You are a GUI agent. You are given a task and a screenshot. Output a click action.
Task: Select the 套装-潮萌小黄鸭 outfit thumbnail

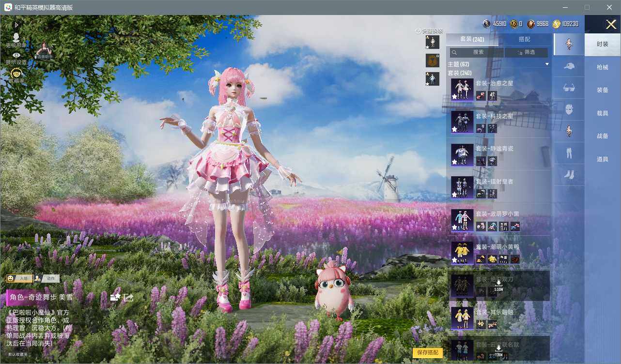(462, 253)
